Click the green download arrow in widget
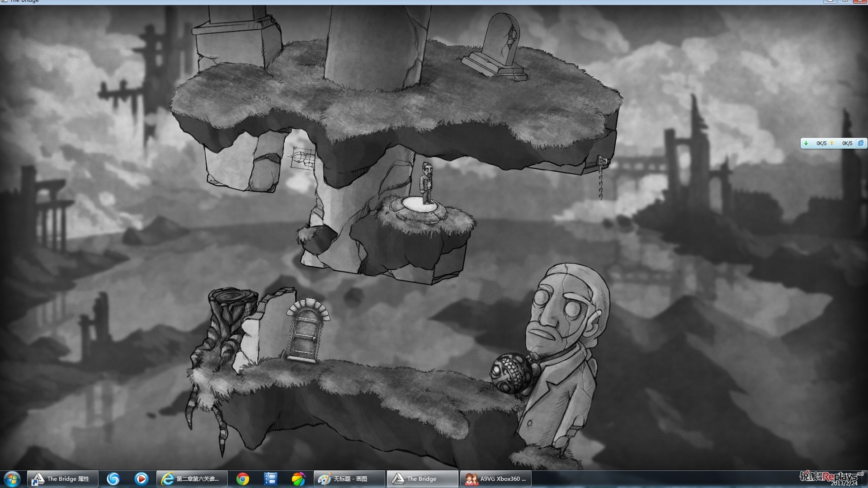The height and width of the screenshot is (488, 868). (806, 143)
